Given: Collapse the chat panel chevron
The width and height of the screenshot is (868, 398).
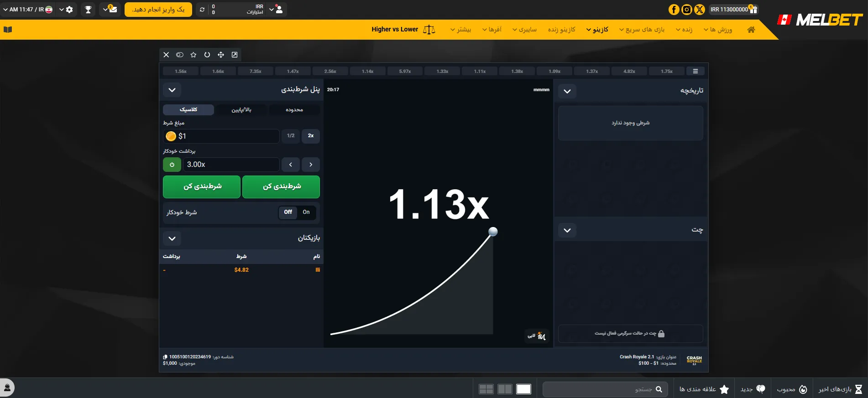Looking at the screenshot, I should tap(567, 230).
